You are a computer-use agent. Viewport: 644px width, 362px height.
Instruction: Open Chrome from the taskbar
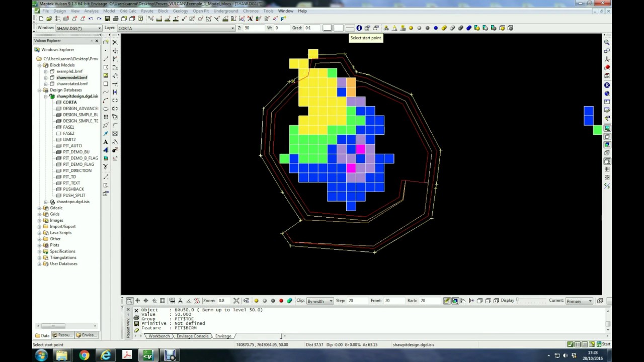coord(84,355)
